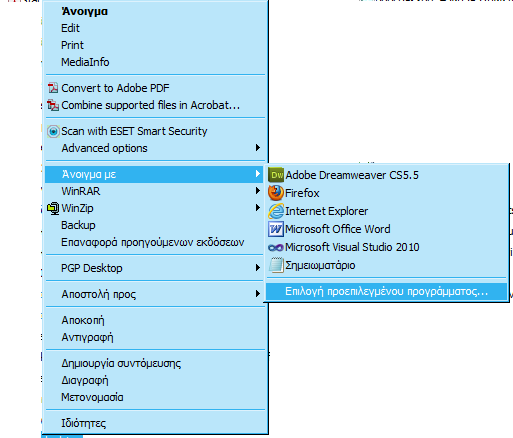Click the Adobe Dreamweaver CS5.5 icon
The height and width of the screenshot is (438, 513).
coord(276,175)
